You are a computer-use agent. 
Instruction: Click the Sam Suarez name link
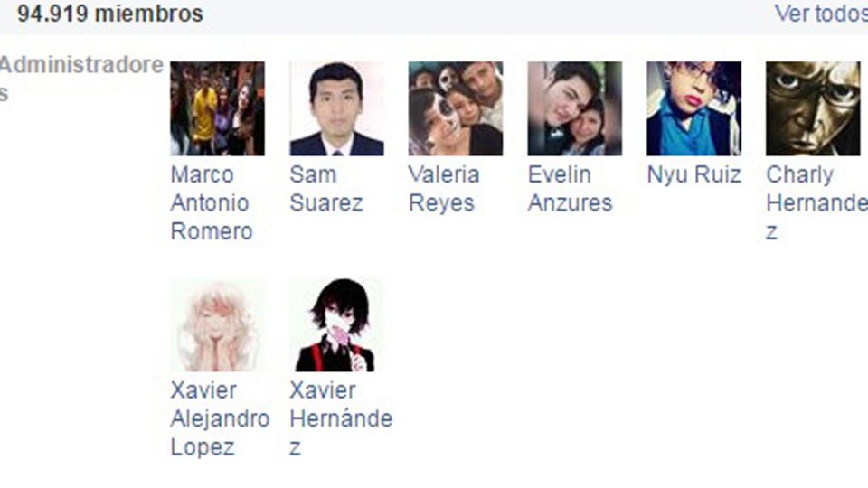(326, 189)
